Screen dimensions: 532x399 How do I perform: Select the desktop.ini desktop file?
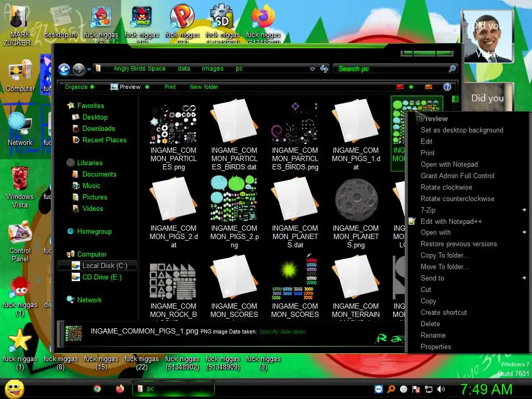[61, 22]
